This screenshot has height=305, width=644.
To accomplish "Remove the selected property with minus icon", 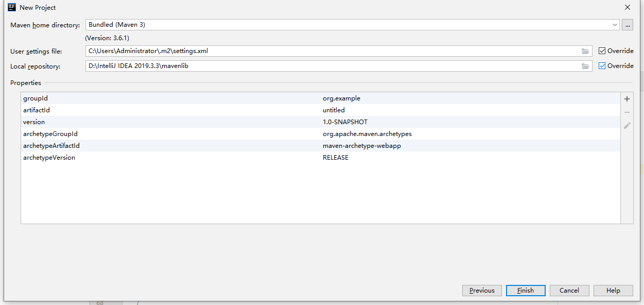I will point(627,112).
